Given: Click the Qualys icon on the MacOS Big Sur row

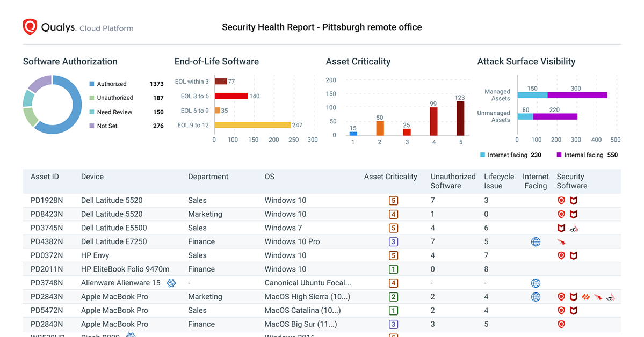Looking at the screenshot, I should 561,324.
